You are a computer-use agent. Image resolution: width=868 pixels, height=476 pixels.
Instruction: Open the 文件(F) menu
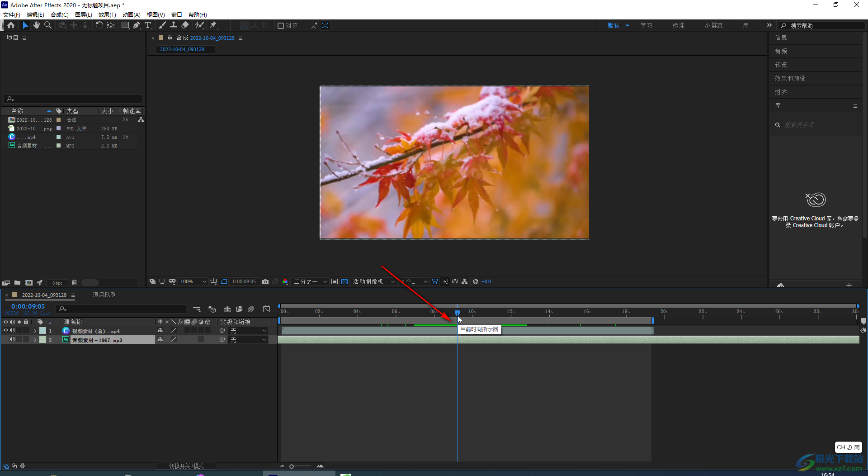tap(12, 14)
